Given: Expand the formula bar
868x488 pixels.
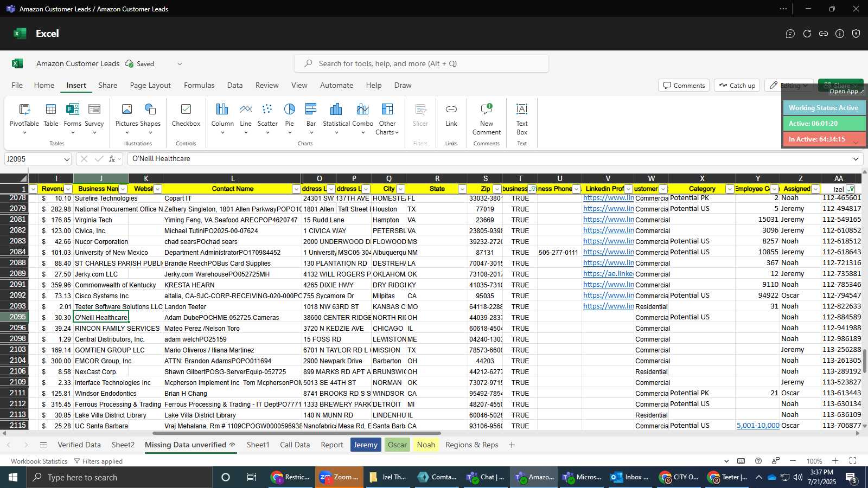Looking at the screenshot, I should click(856, 159).
